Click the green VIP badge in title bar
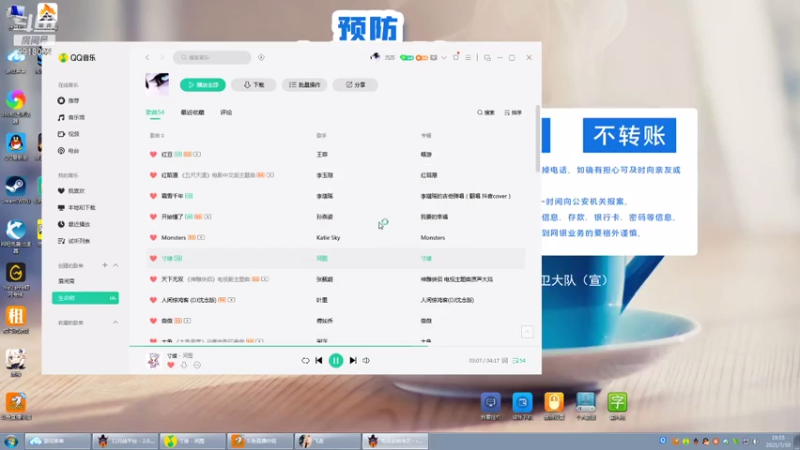 tap(407, 58)
